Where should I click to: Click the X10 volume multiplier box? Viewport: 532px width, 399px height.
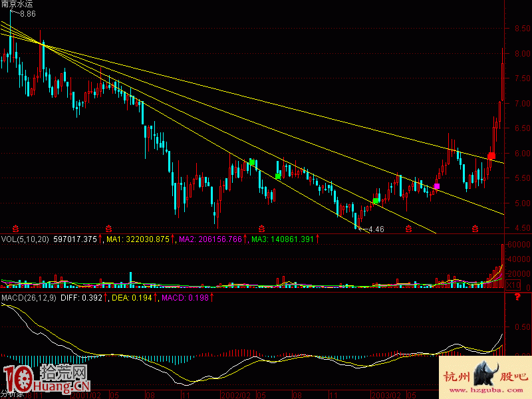point(513,285)
